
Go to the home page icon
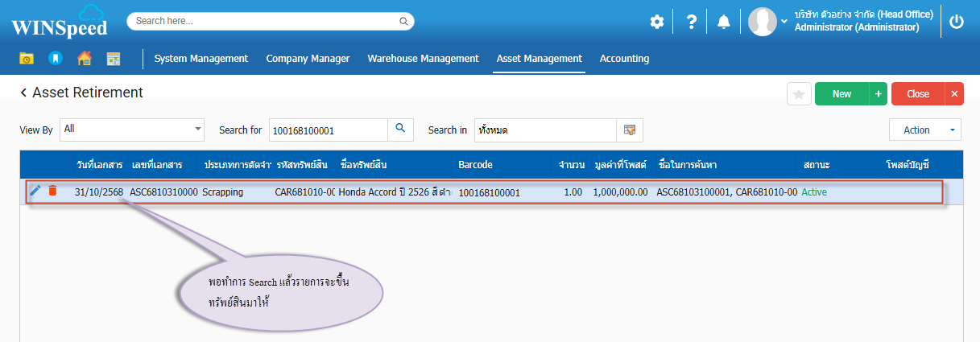pos(84,58)
